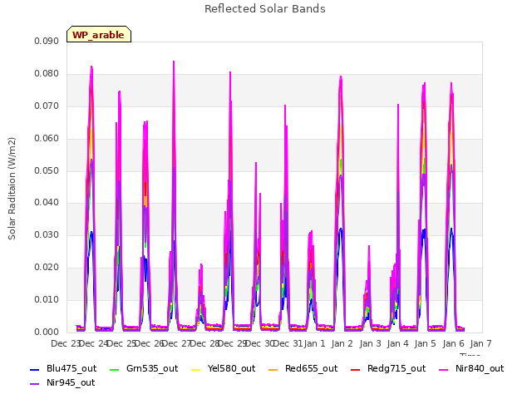532x399 pixels.
Task: Click the red Redg715_out legend swatch
Action: (355, 369)
